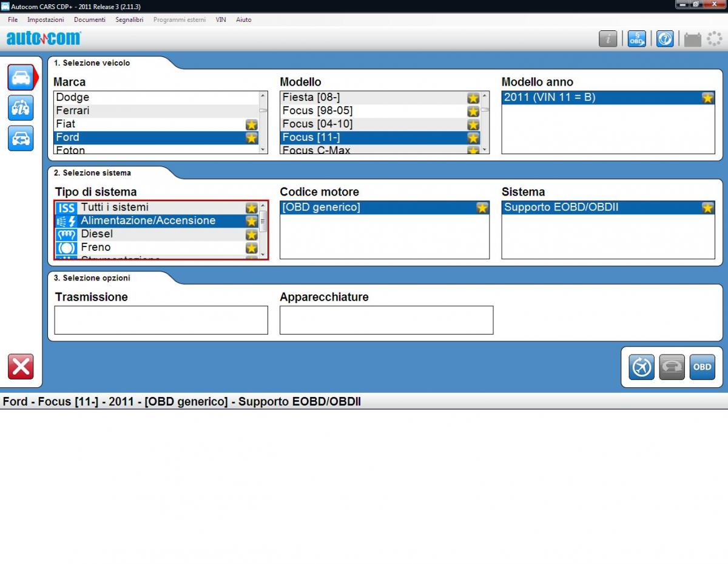Open the File menu
The width and height of the screenshot is (728, 564).
tap(13, 19)
